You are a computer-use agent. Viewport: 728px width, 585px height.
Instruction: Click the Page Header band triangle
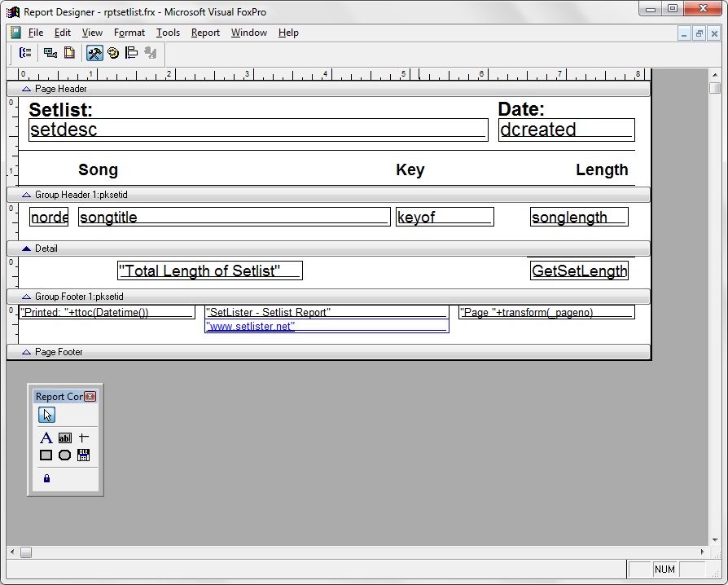tap(26, 89)
